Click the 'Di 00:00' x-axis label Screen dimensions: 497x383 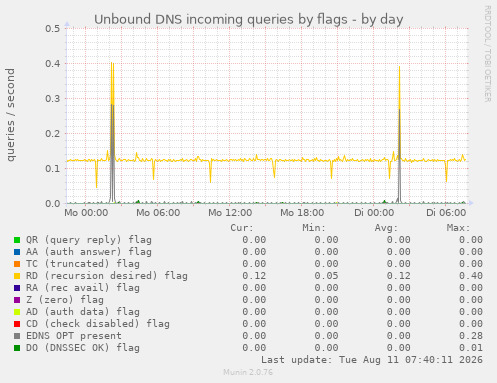point(374,213)
